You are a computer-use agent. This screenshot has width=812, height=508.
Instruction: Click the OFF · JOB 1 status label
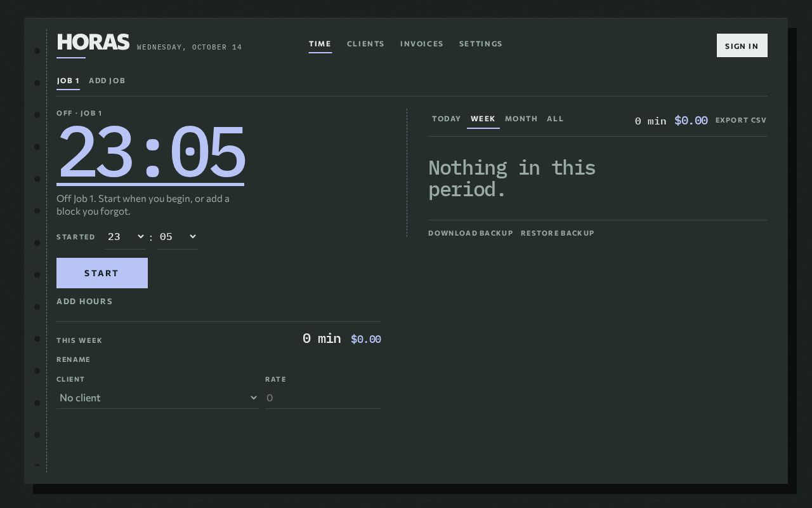[79, 113]
